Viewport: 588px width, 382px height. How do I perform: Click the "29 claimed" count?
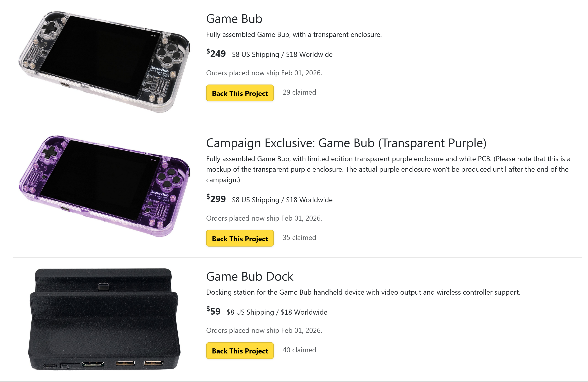(x=299, y=92)
